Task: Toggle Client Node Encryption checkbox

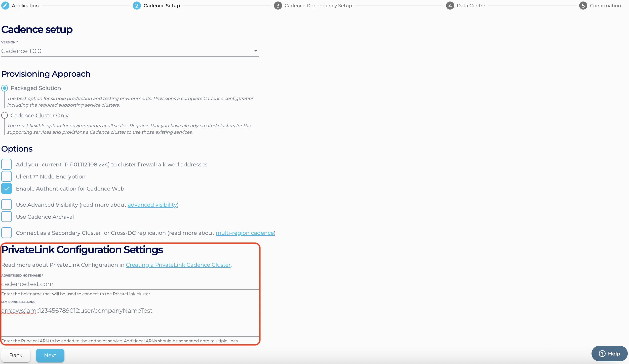Action: [x=7, y=176]
